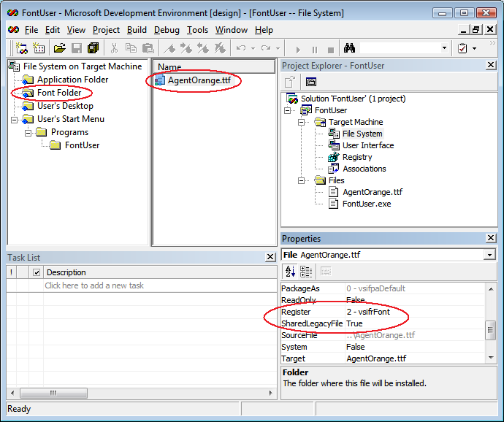This screenshot has height=422, width=504.
Task: Select Font Folder in file system tree
Action: (59, 93)
